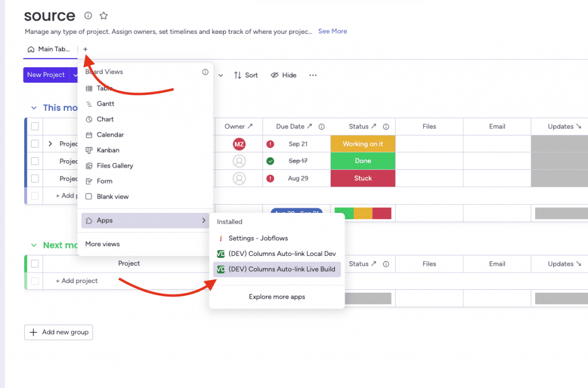Viewport: 588px width, 388px height.
Task: Click the Due Date column info icon
Action: (x=322, y=127)
